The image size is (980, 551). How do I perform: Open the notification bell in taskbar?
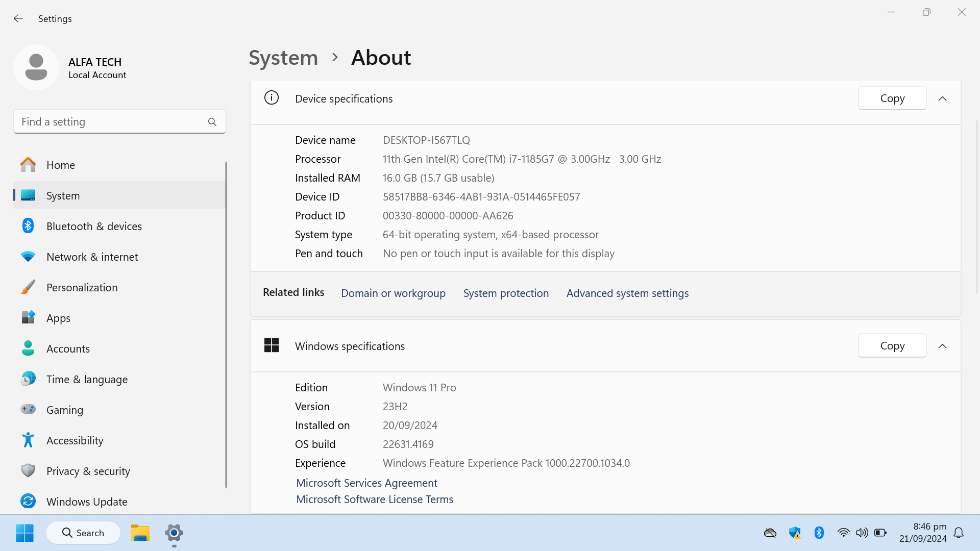point(959,533)
